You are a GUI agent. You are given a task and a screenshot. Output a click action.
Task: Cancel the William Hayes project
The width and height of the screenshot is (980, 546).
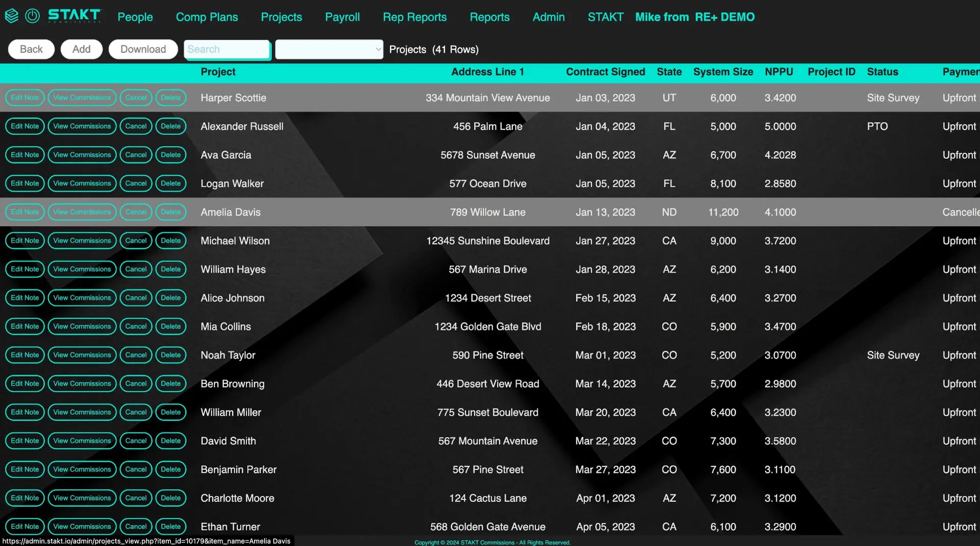[136, 269]
